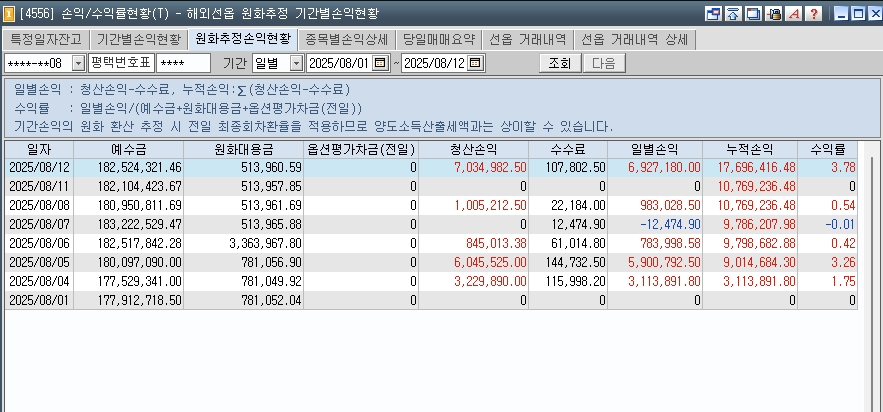This screenshot has width=883, height=412.
Task: Expand the account number dropdown
Action: click(x=78, y=63)
